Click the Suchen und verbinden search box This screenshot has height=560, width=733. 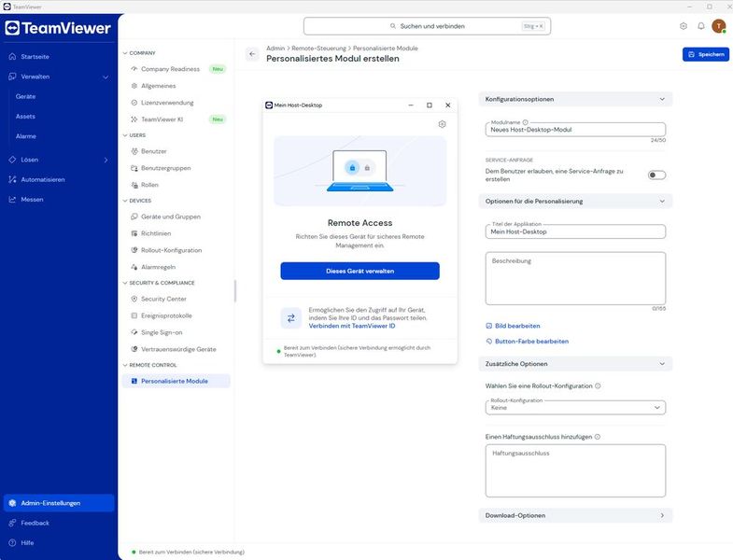[427, 26]
